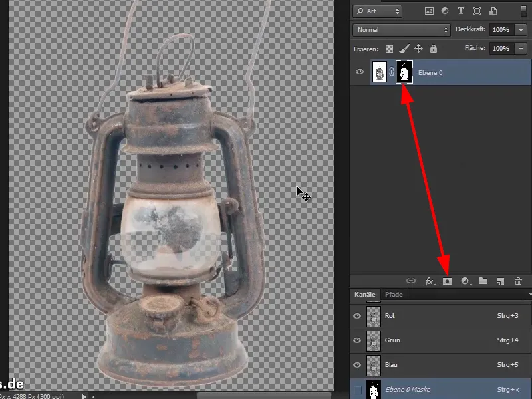This screenshot has height=399, width=532.
Task: Open the status bar info arrow
Action: [84, 396]
